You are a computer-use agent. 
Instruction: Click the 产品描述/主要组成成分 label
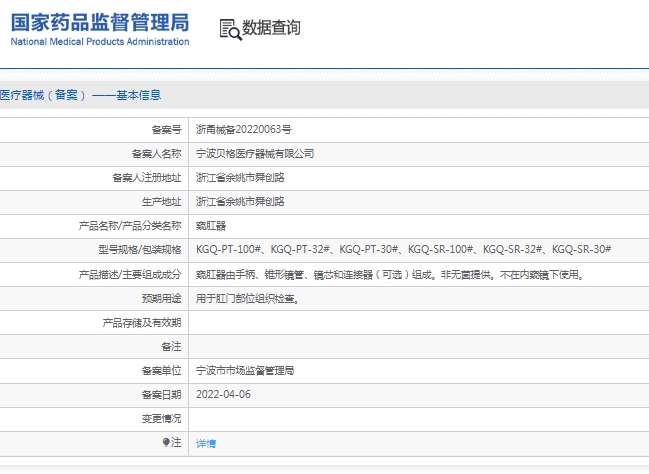pos(130,274)
